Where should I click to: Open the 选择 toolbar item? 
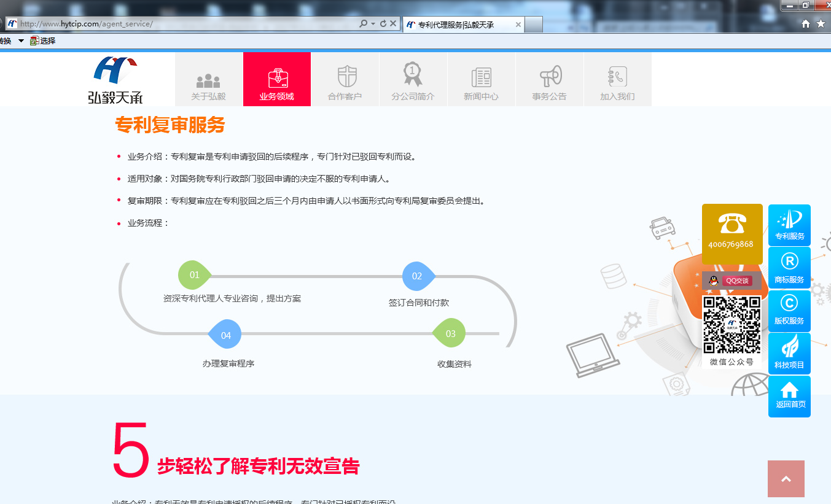[x=43, y=41]
